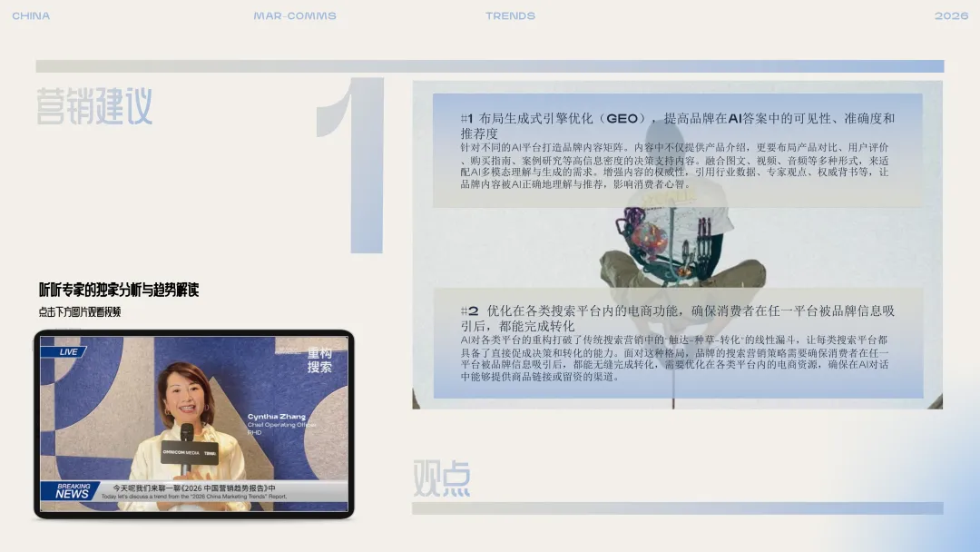The image size is (980, 552).
Task: Click the text 听听专家的独家分析与趋势解读
Action: coord(119,290)
